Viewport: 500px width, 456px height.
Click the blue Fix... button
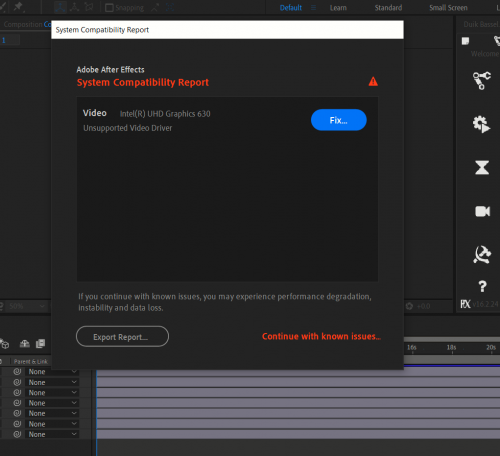[x=339, y=120]
